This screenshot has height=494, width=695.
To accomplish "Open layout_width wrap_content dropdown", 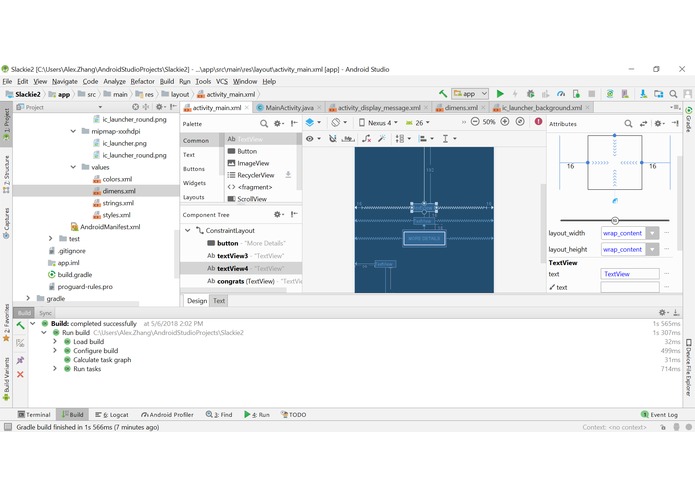I will [x=652, y=233].
